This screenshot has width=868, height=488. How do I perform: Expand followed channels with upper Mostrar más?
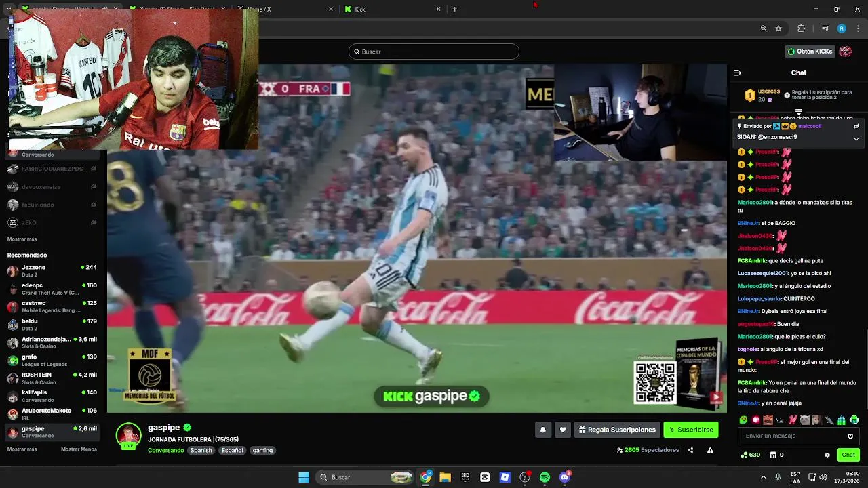tap(22, 239)
